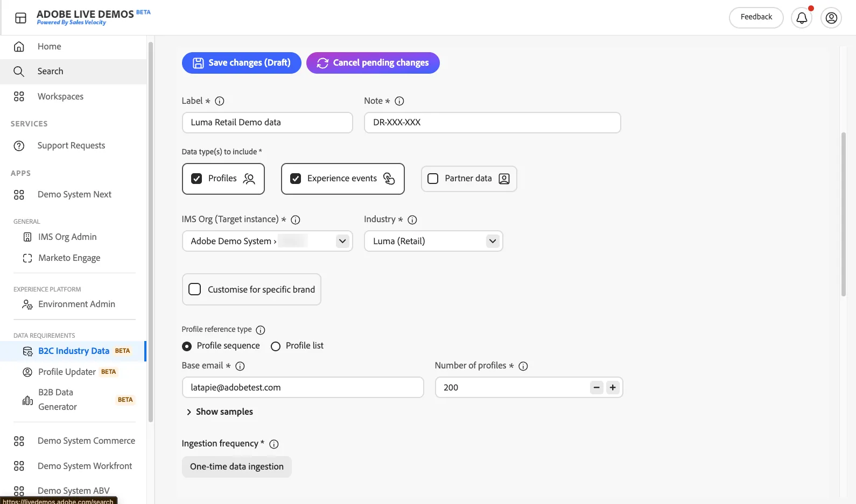Uncheck the Profiles data type checkbox
Screen dimensions: 856x504
[197, 179]
